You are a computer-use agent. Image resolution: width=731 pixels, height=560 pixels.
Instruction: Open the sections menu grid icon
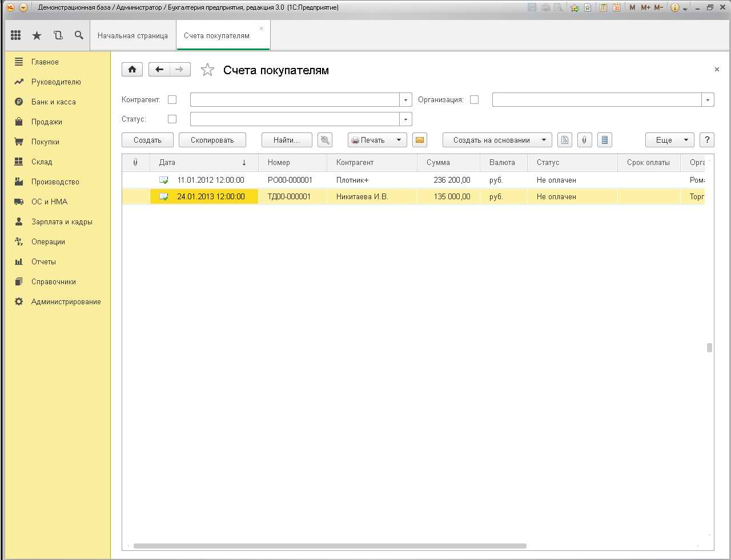click(16, 35)
